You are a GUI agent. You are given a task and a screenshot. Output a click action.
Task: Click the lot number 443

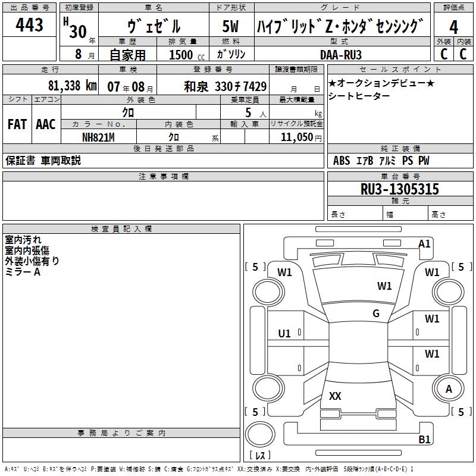[x=29, y=24]
